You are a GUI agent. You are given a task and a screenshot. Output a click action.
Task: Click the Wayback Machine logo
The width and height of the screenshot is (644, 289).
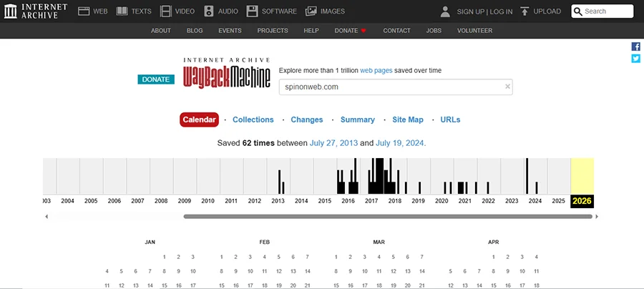coord(227,73)
